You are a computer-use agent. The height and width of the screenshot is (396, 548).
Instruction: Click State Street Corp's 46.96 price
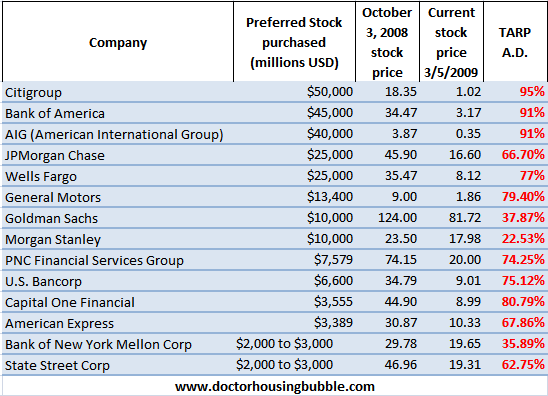(401, 365)
